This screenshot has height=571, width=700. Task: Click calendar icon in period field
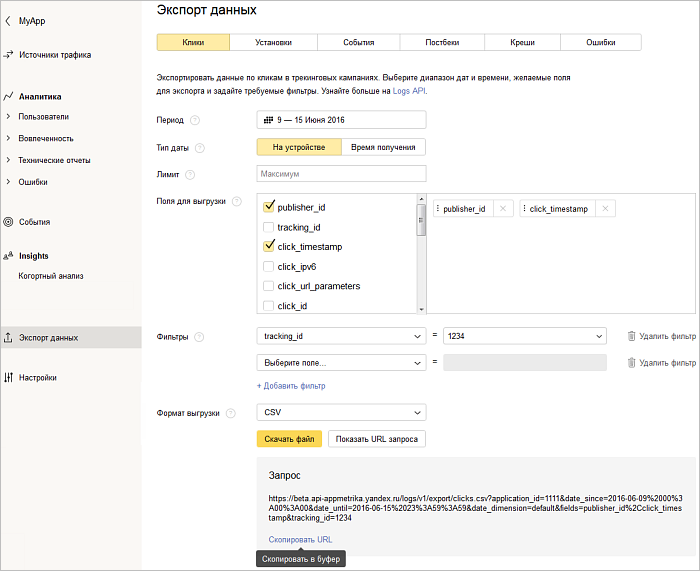pos(268,120)
